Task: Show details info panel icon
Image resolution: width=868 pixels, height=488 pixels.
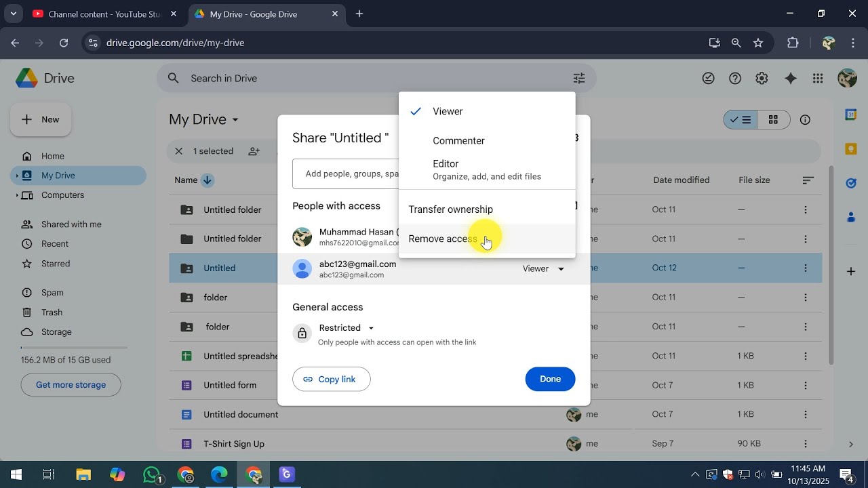Action: point(805,120)
